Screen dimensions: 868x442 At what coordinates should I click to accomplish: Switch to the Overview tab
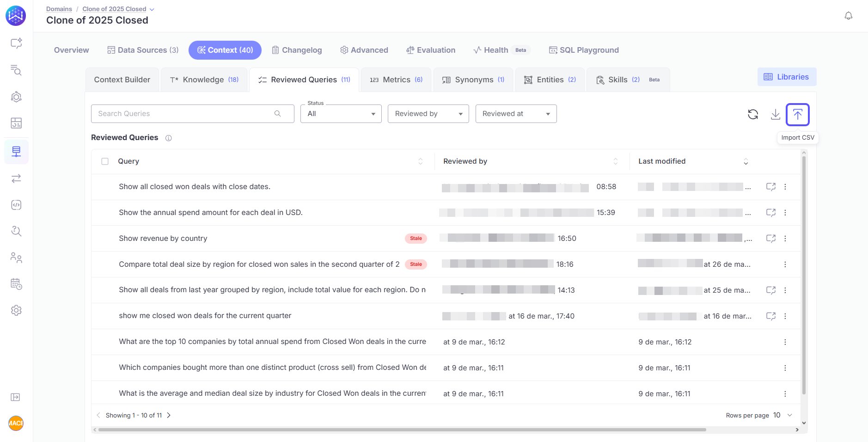tap(71, 50)
